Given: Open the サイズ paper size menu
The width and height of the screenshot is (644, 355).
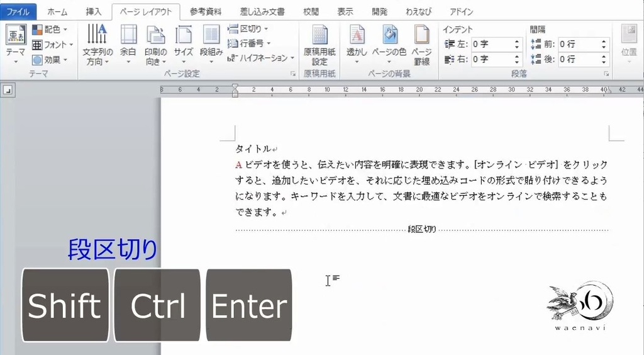Looking at the screenshot, I should 183,44.
